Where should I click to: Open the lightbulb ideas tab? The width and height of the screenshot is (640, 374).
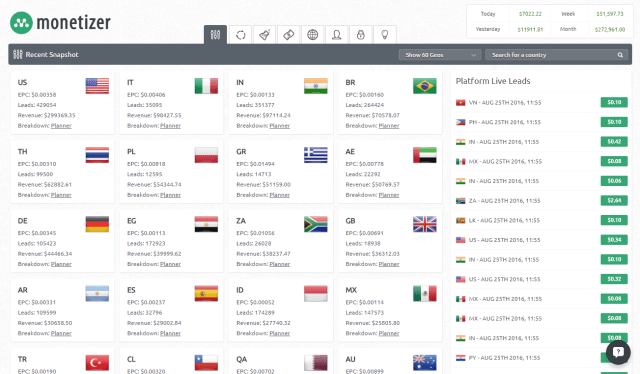384,35
